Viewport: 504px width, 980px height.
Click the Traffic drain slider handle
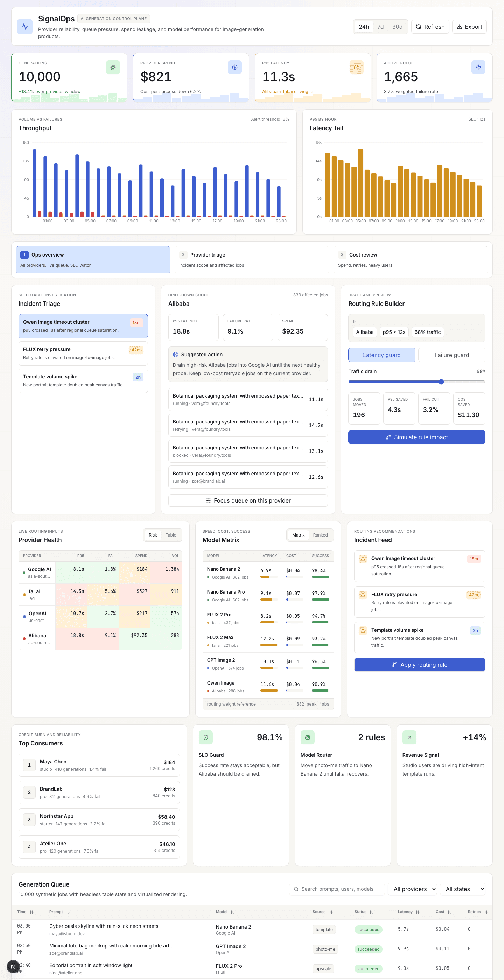point(441,382)
